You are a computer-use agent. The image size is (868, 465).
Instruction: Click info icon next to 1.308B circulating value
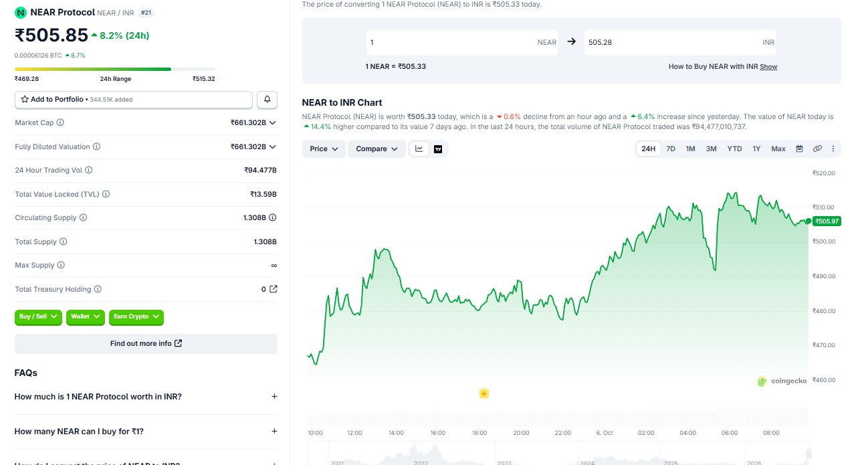click(273, 217)
